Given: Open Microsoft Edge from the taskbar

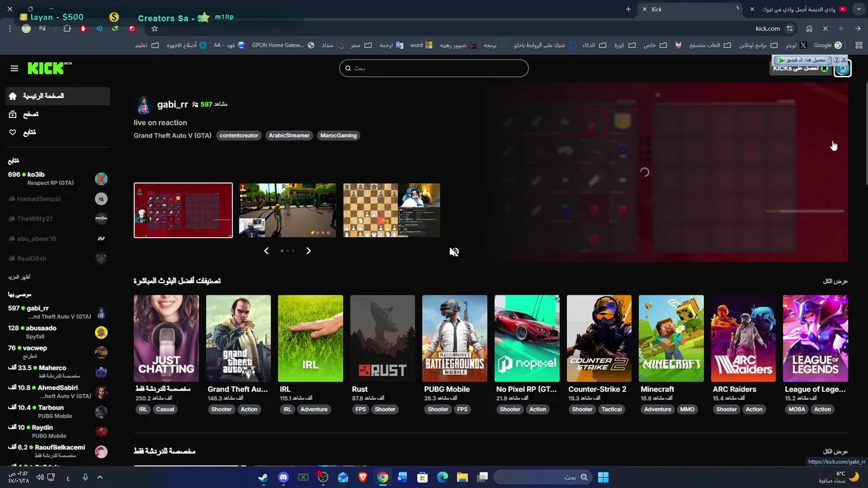Looking at the screenshot, I should click(x=442, y=477).
